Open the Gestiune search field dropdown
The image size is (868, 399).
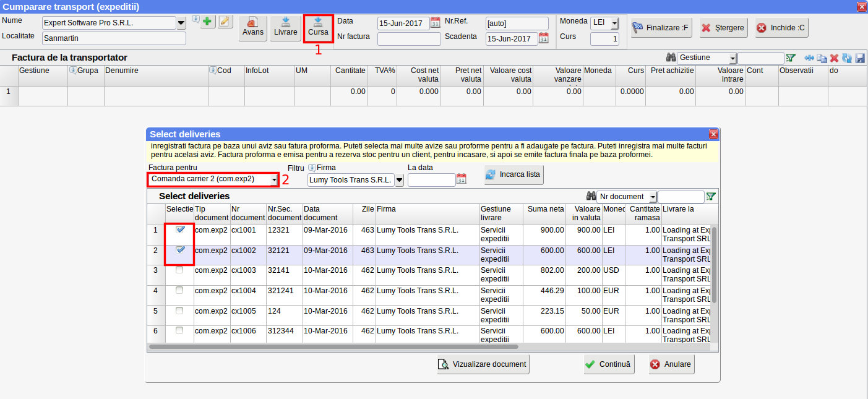(733, 58)
